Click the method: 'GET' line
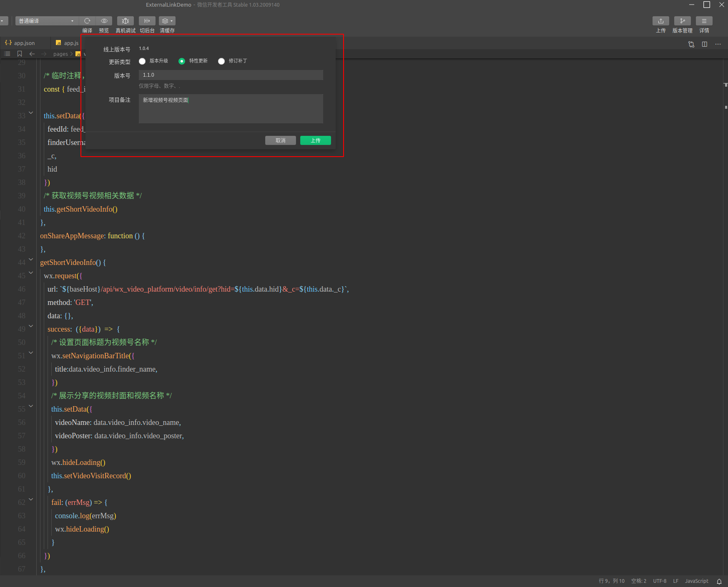The height and width of the screenshot is (587, 728). [x=70, y=302]
